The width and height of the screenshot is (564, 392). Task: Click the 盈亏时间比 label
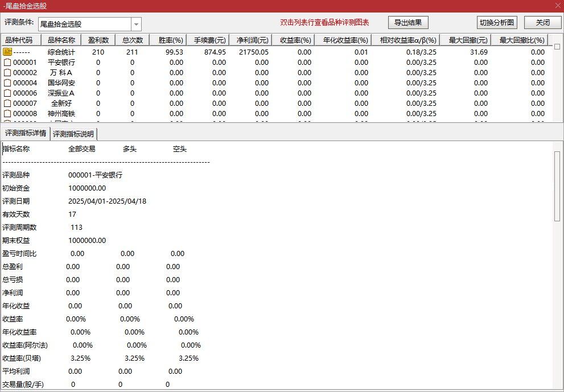pos(19,254)
